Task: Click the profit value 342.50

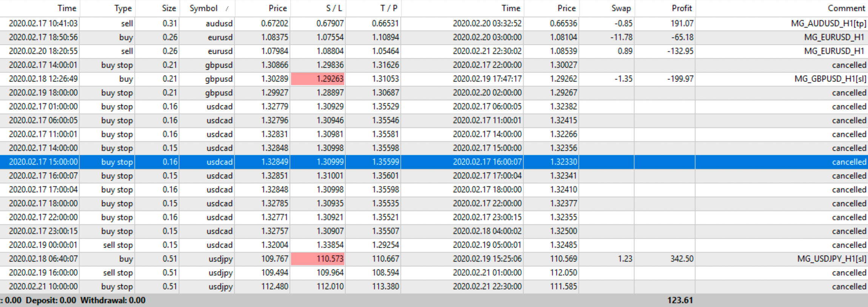Action: (x=682, y=259)
